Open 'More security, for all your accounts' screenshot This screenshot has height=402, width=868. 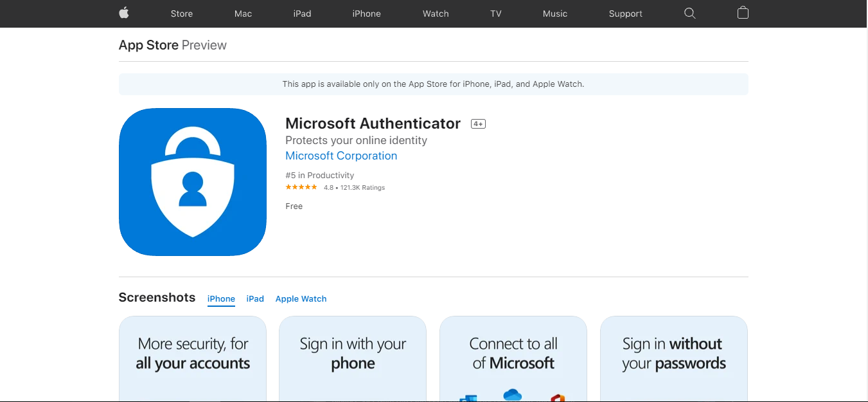point(193,358)
